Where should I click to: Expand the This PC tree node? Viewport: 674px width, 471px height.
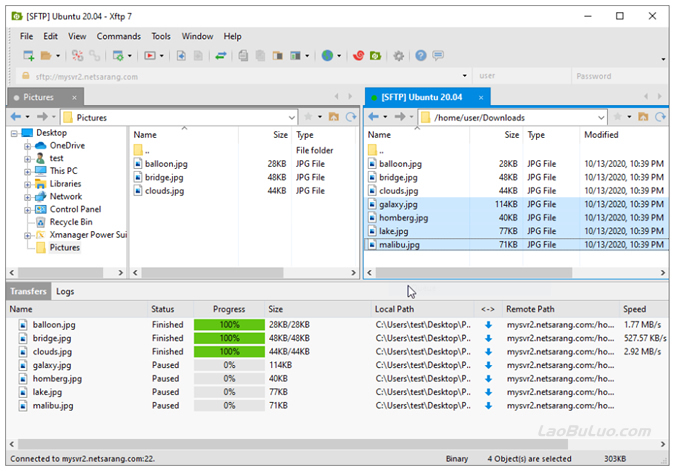coord(28,171)
